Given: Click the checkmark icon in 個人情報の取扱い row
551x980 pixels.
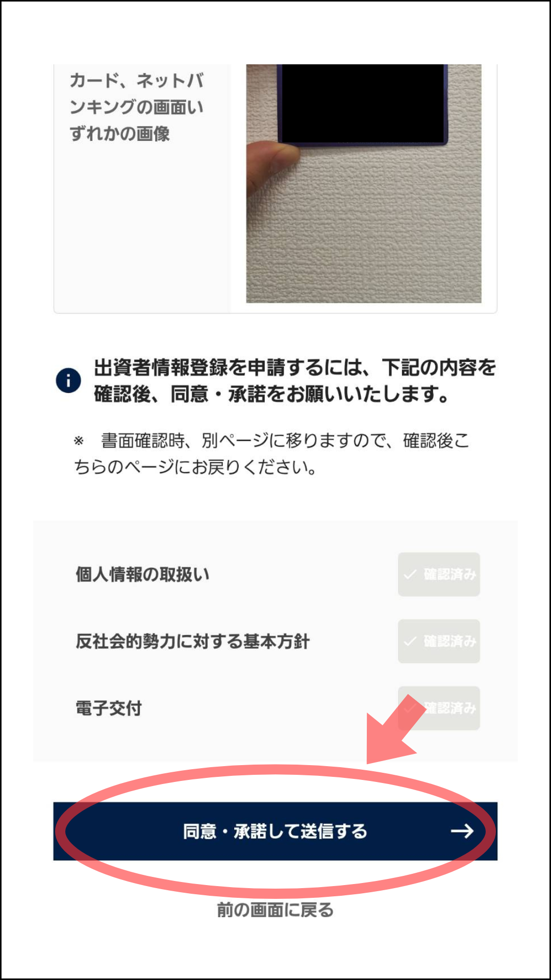Looking at the screenshot, I should pyautogui.click(x=410, y=575).
